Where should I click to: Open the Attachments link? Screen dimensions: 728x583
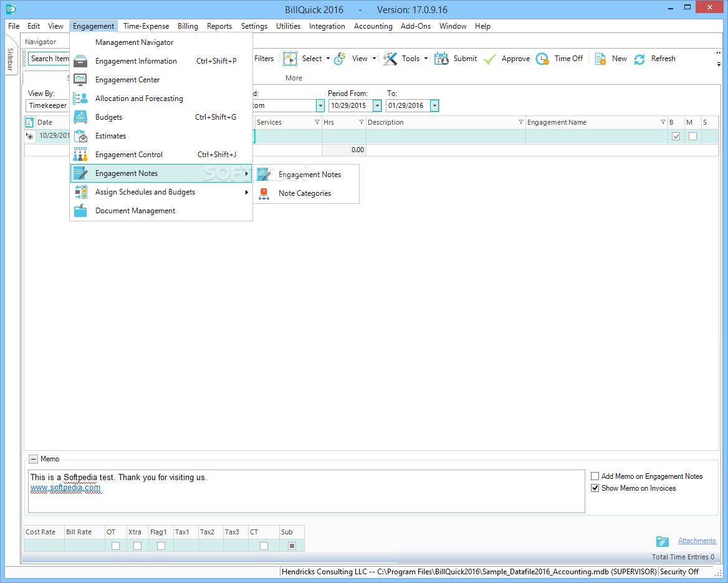697,541
